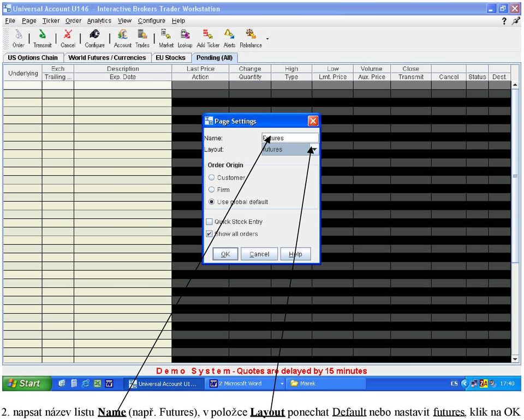Click the Dest column header

[x=499, y=77]
